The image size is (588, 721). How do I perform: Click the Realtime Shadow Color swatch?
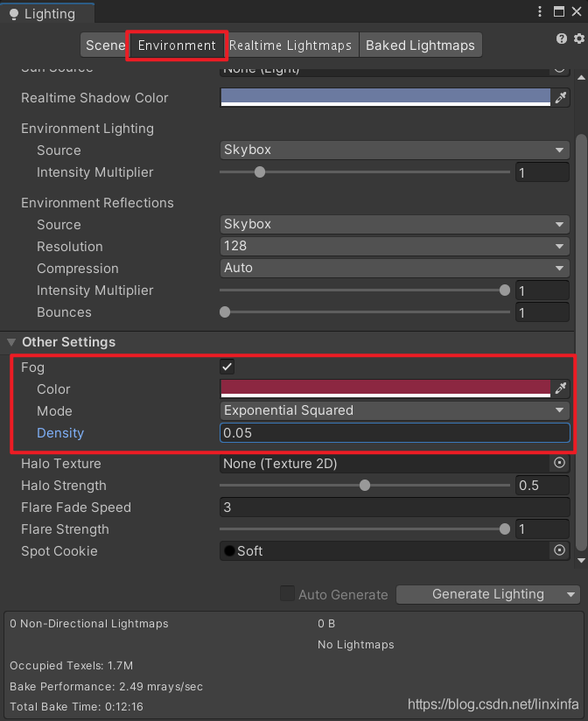click(385, 97)
